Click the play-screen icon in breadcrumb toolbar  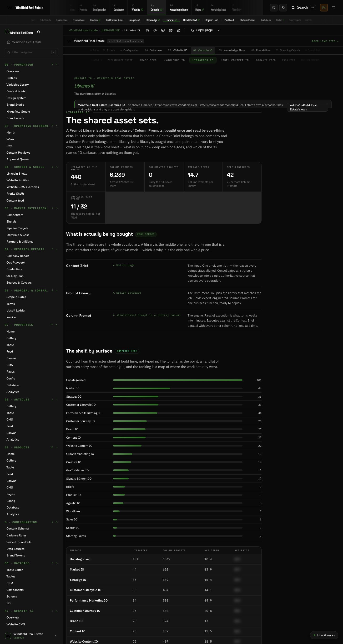pyautogui.click(x=163, y=30)
